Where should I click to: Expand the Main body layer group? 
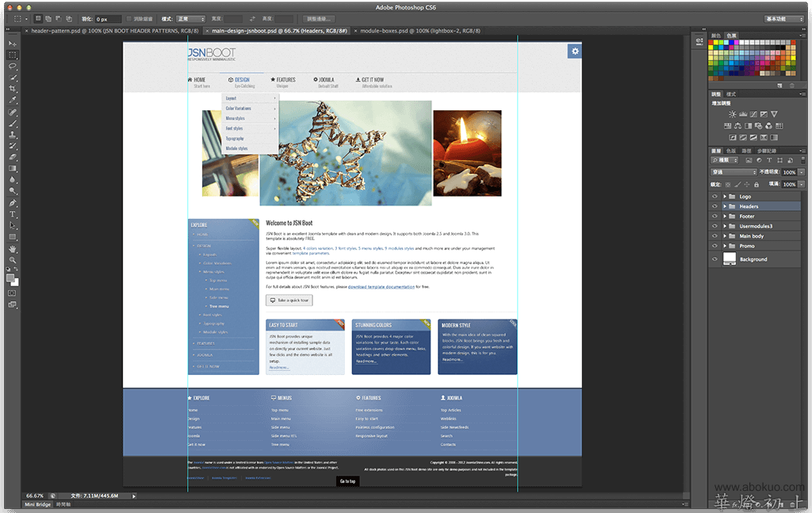click(x=725, y=236)
